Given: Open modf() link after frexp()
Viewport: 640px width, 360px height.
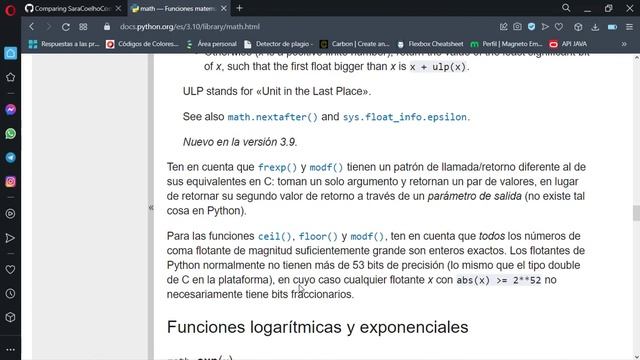Looking at the screenshot, I should coord(326,167).
